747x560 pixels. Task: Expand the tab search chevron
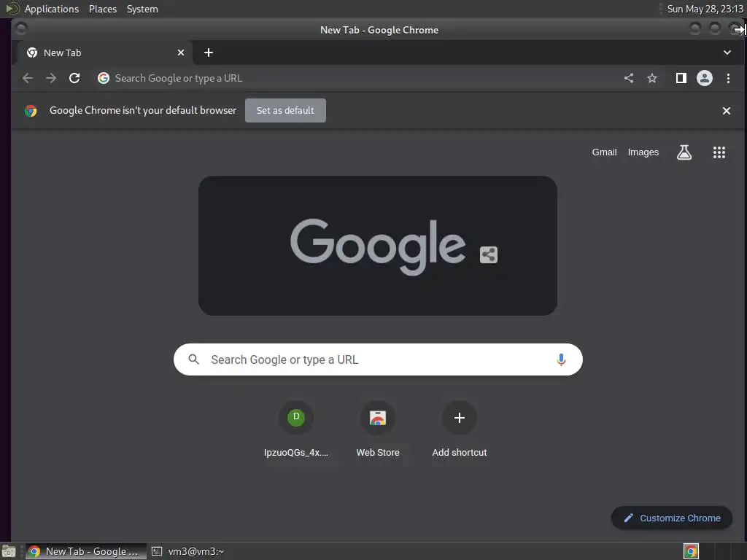(727, 52)
